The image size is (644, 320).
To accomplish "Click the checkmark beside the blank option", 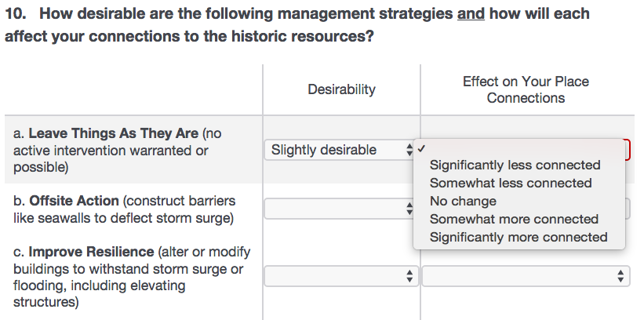I will (423, 148).
